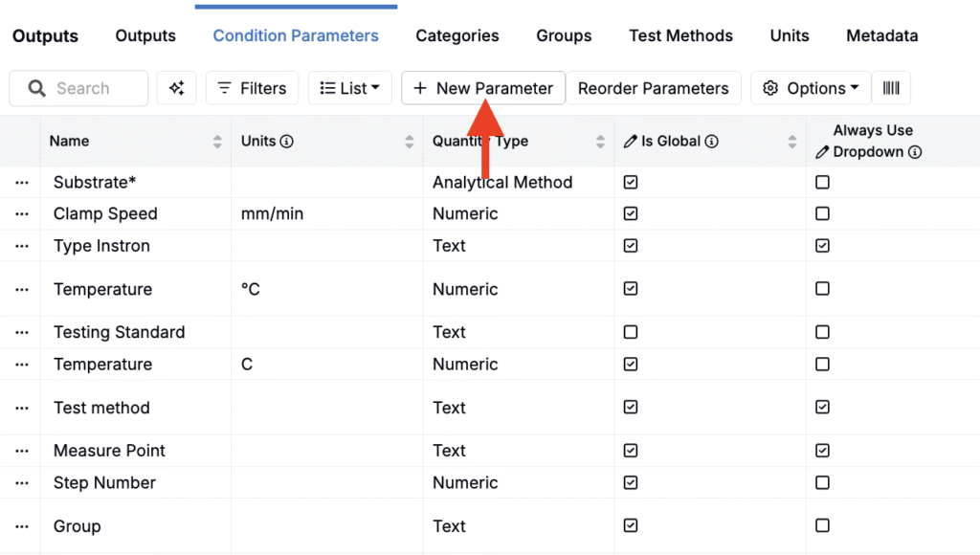Click the Reorder Parameters button

pyautogui.click(x=653, y=88)
